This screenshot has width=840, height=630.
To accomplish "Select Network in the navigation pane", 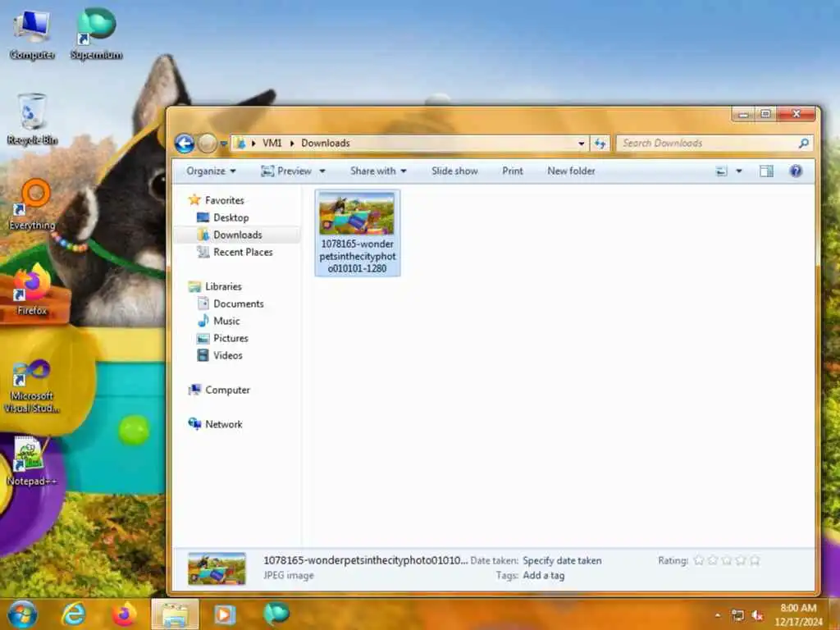I will coord(223,424).
